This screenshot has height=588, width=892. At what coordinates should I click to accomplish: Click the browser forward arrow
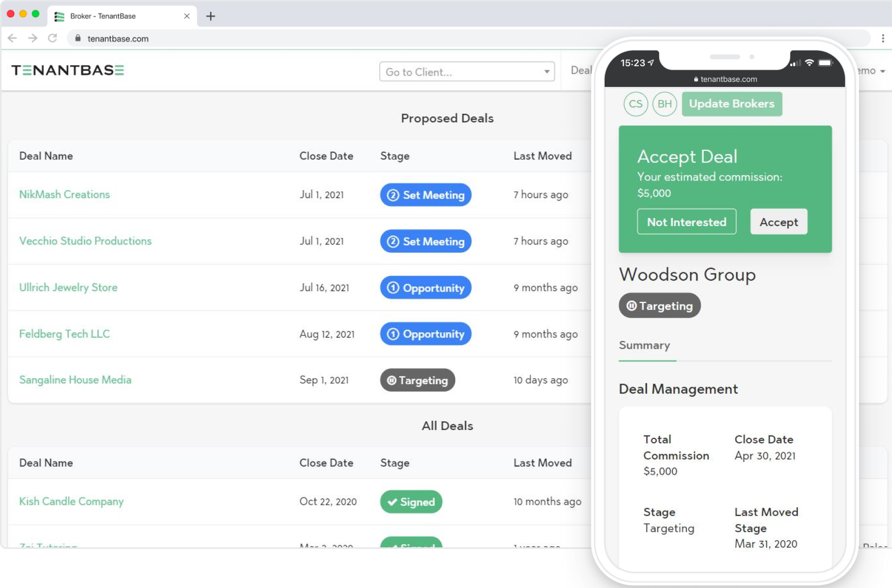pyautogui.click(x=33, y=38)
